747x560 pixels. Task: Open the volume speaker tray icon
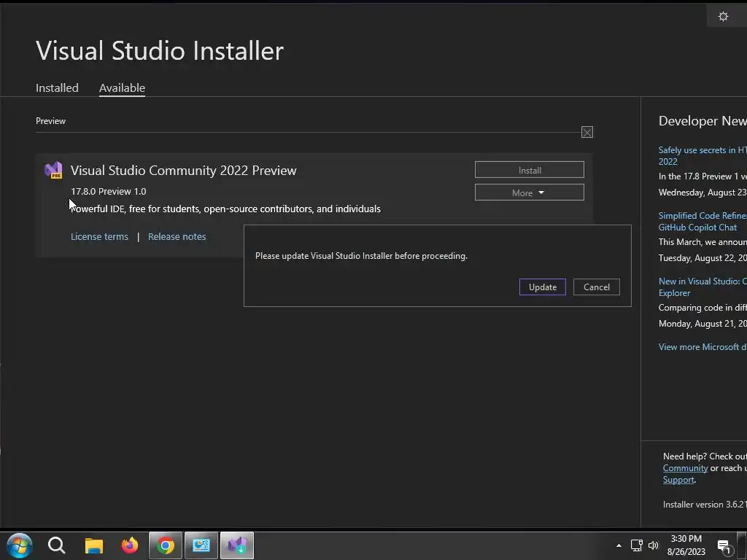pos(653,545)
